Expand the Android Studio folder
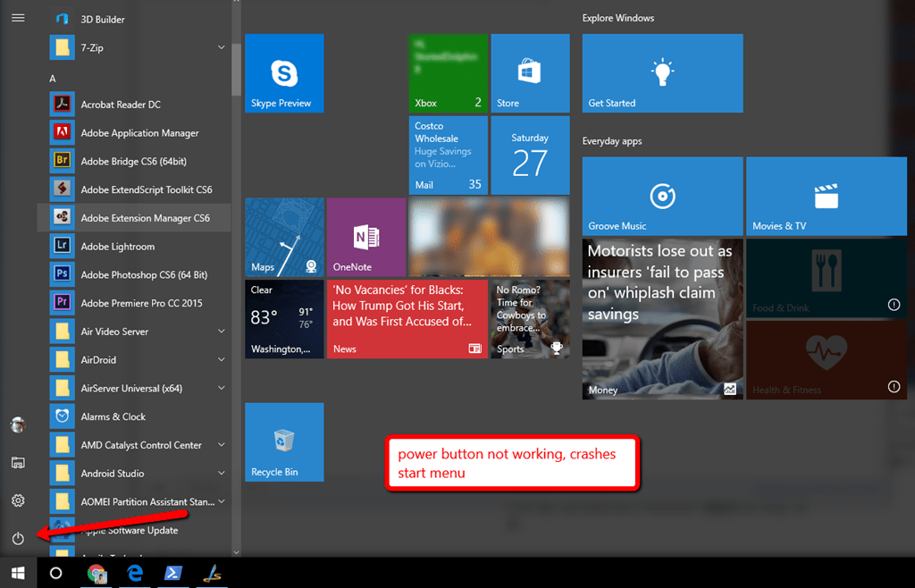 [221, 473]
